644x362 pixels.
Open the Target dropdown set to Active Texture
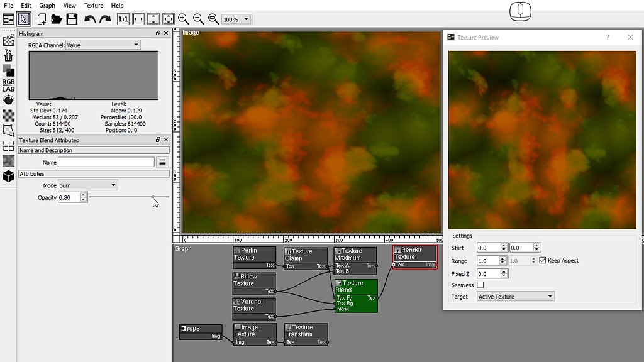coord(514,296)
